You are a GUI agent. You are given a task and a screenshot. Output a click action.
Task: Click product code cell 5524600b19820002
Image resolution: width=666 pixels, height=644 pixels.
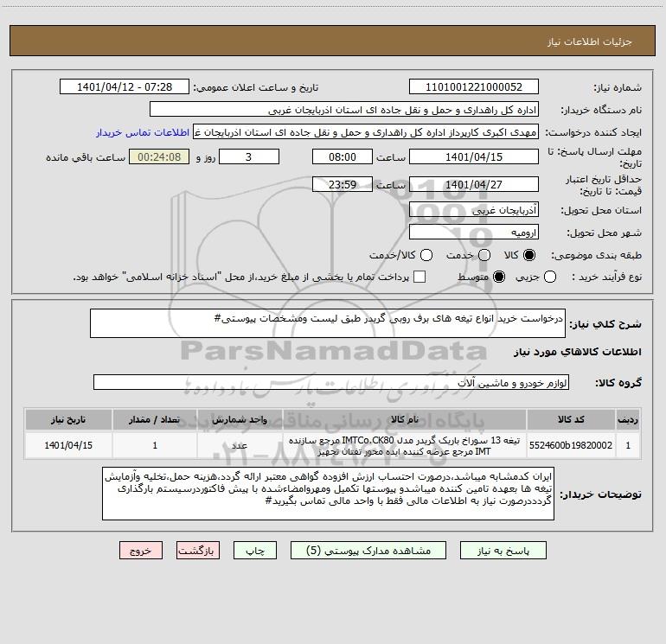click(x=571, y=445)
